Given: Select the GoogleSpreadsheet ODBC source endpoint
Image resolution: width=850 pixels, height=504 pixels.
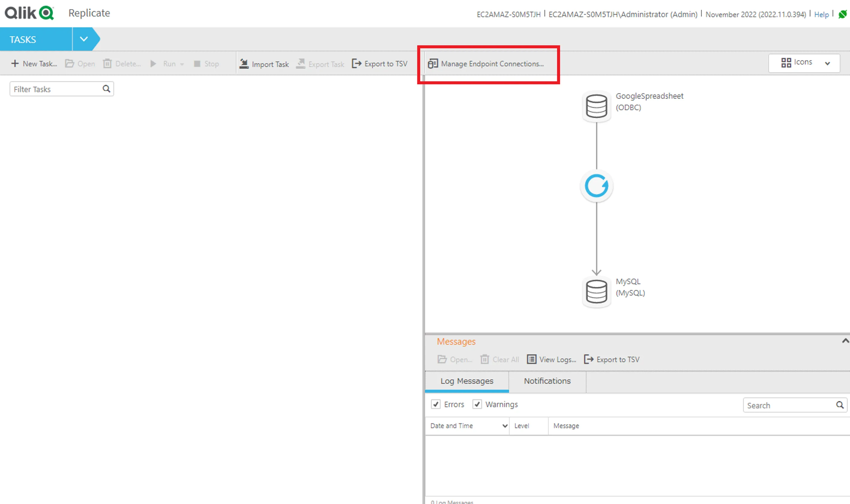Looking at the screenshot, I should tap(596, 106).
